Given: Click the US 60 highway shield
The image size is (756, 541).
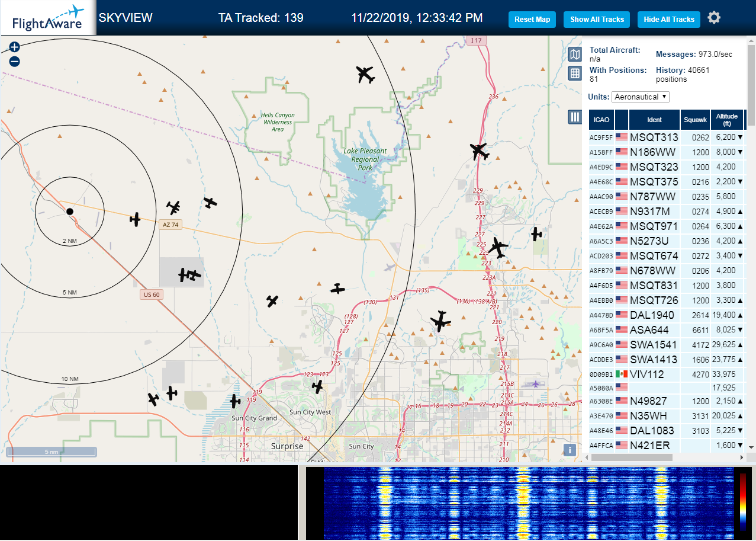Looking at the screenshot, I should [152, 294].
